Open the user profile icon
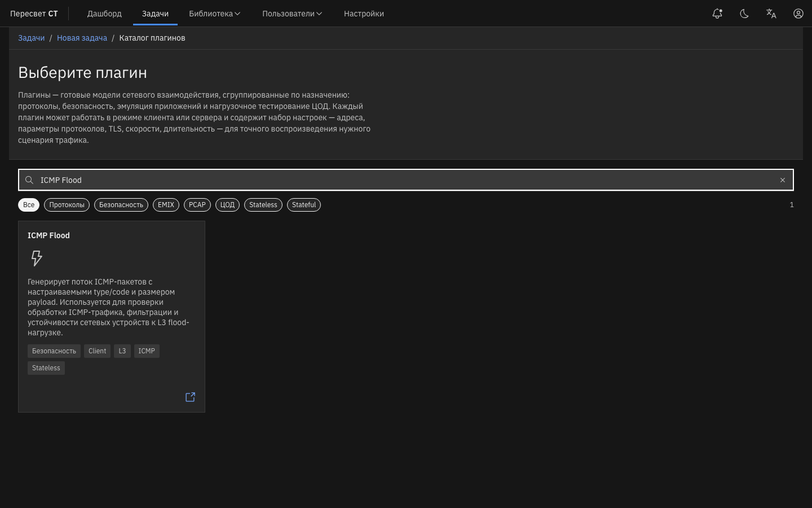 pyautogui.click(x=798, y=14)
